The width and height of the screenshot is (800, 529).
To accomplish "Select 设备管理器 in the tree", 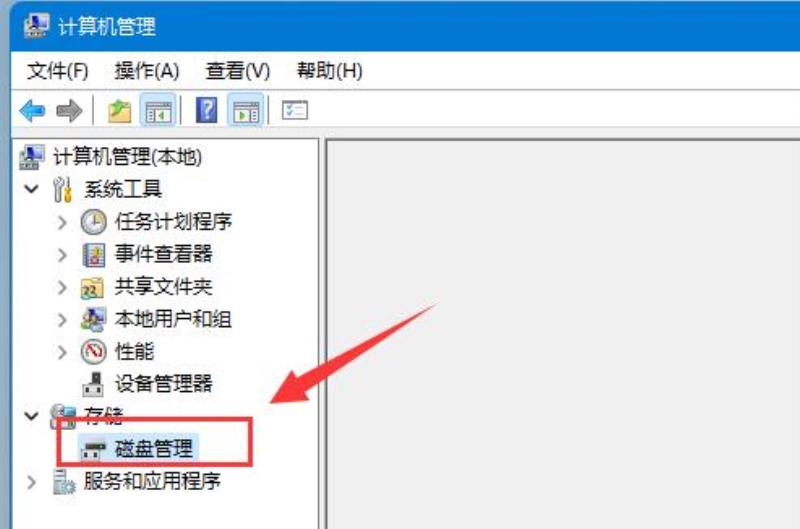I will 163,383.
